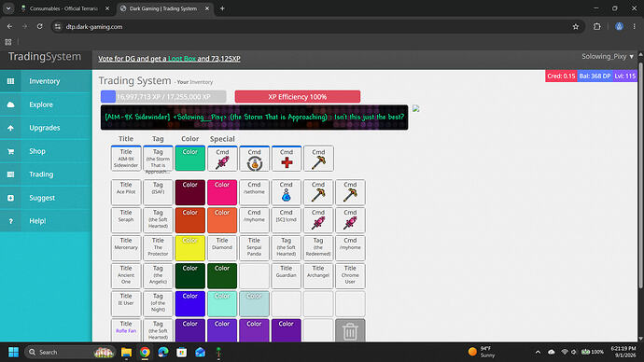Image resolution: width=644 pixels, height=362 pixels.
Task: Go forward in browser history
Action: tap(24, 27)
